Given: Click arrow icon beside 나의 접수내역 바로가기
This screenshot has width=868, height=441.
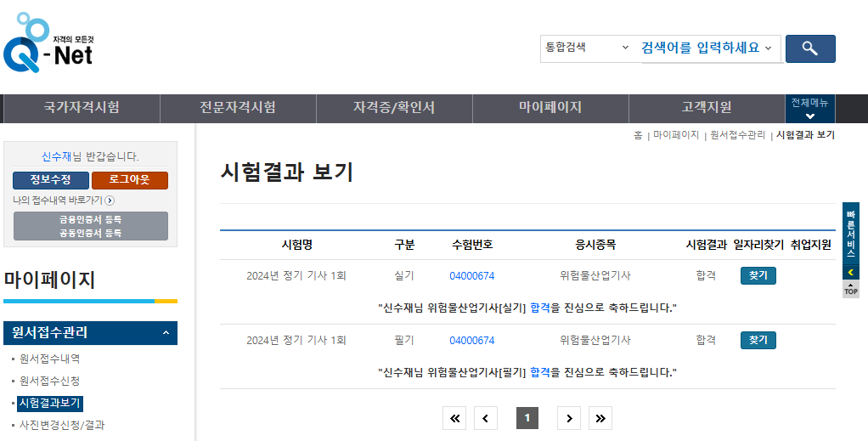Looking at the screenshot, I should pyautogui.click(x=110, y=201).
